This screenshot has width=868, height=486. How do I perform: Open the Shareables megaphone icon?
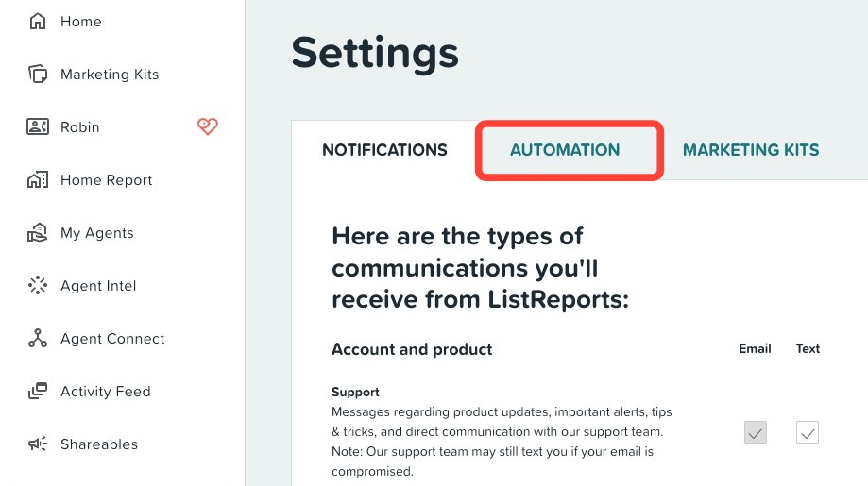click(38, 444)
